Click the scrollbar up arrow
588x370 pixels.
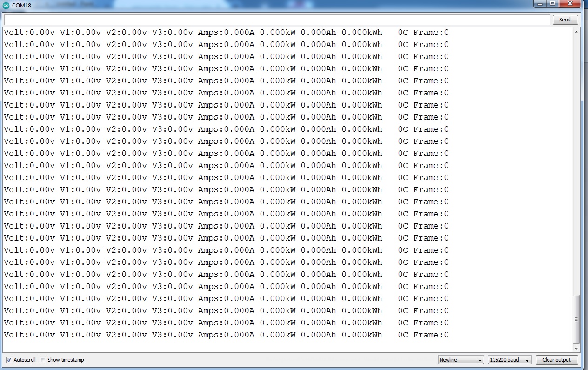click(576, 32)
